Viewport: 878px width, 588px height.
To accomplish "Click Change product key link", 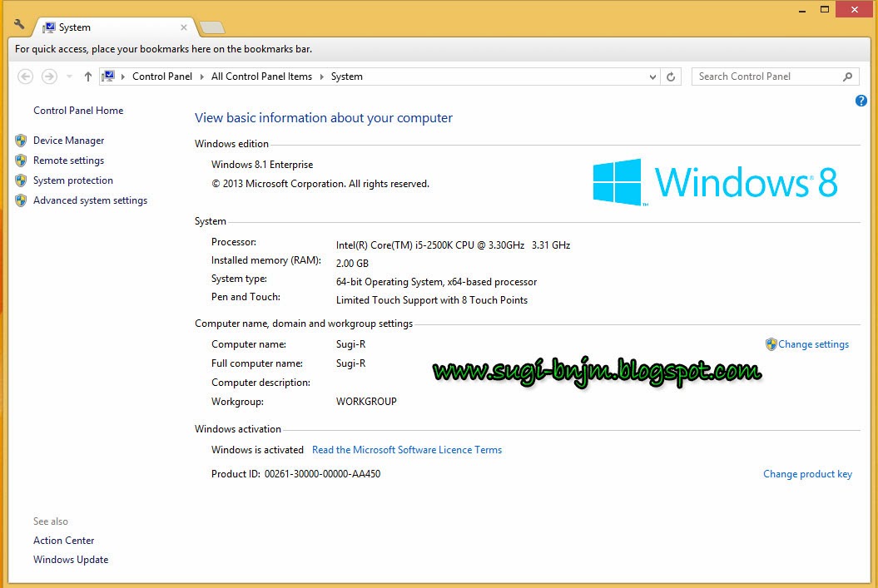I will 807,474.
